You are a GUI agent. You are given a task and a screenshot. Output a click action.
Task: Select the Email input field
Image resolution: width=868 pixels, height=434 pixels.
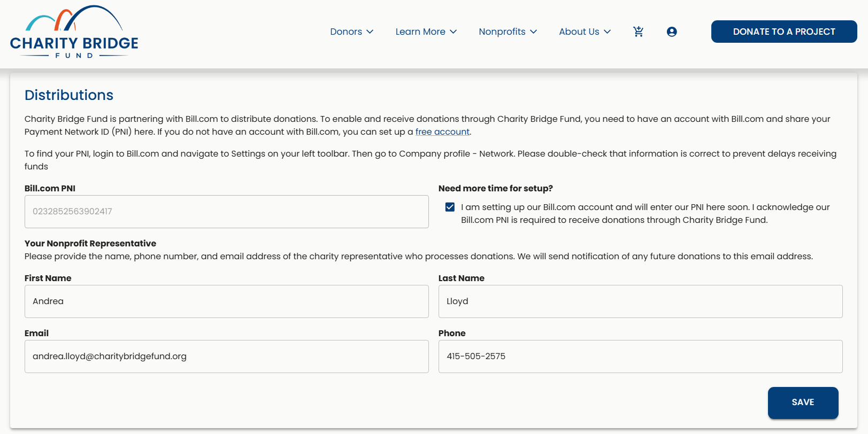click(227, 356)
